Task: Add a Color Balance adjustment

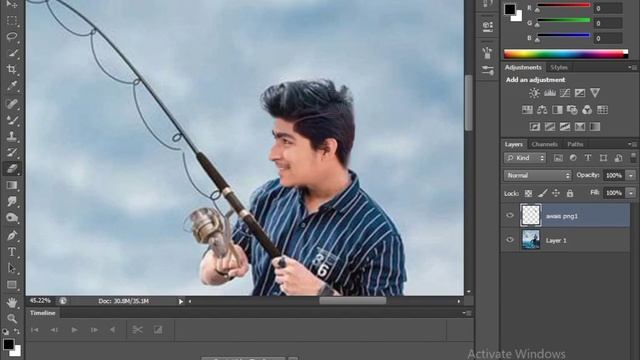Action: pos(542,110)
